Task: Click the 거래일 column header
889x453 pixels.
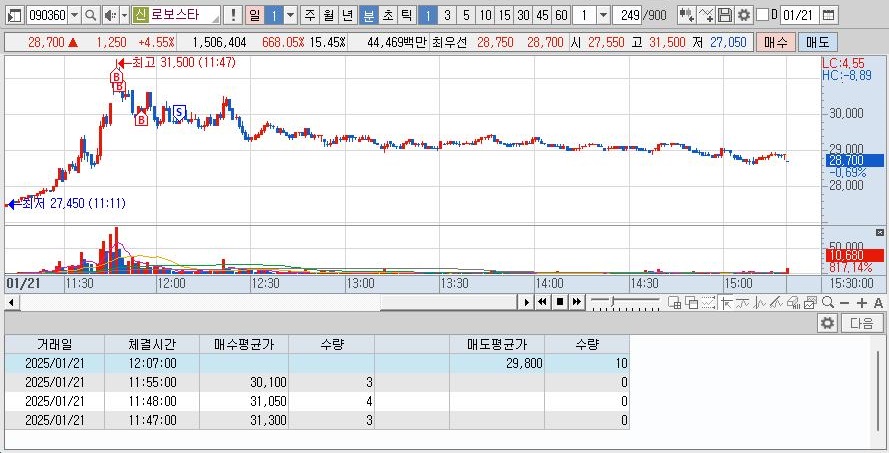Action: (x=55, y=344)
